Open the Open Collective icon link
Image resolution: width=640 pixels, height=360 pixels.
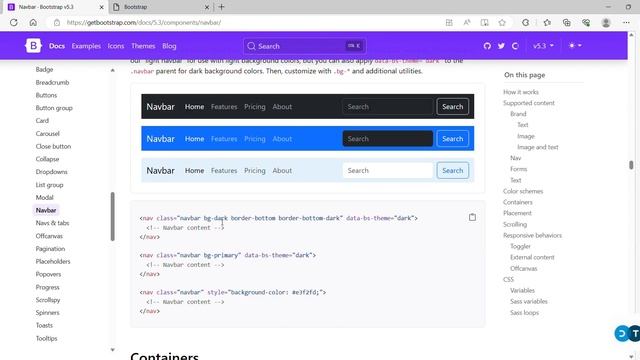[515, 46]
